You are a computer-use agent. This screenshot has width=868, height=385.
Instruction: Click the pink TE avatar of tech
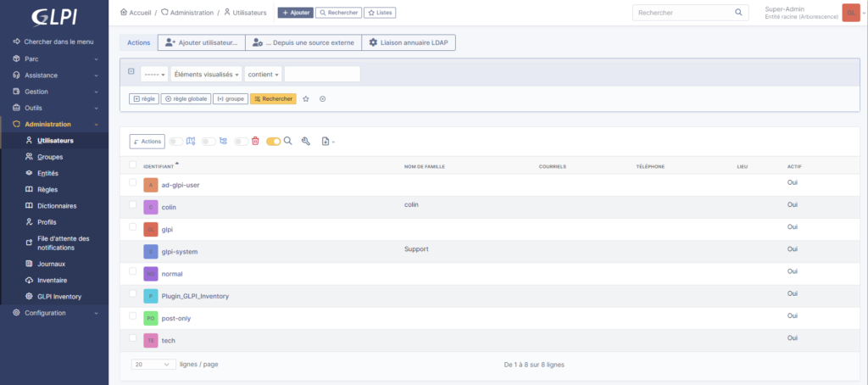tap(151, 340)
